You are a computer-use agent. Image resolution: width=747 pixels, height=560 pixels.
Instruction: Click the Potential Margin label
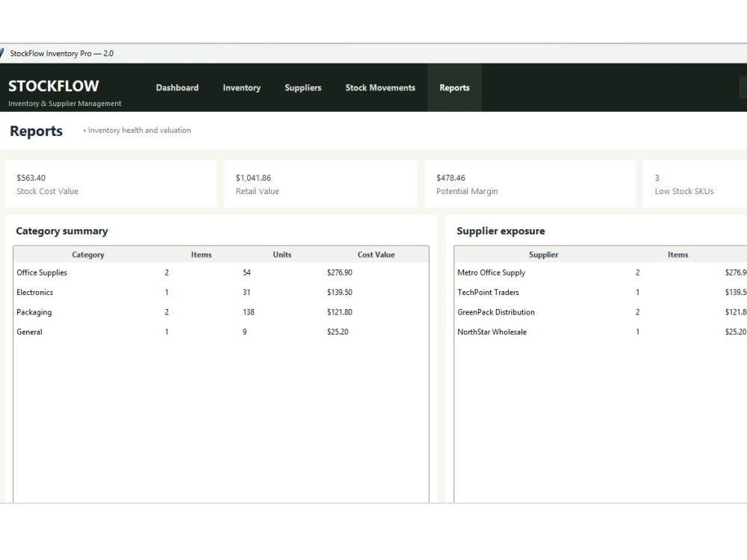click(x=467, y=191)
